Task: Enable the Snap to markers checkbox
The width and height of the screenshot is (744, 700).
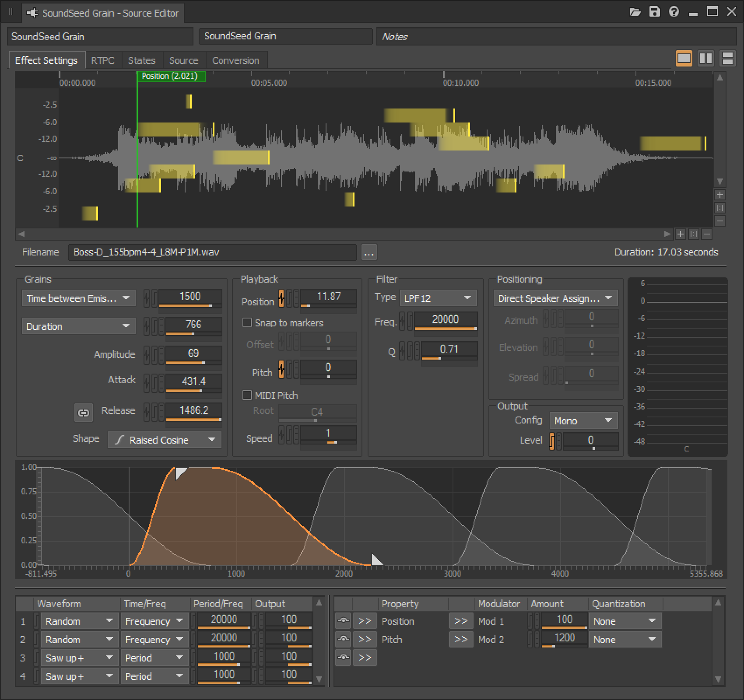Action: click(x=247, y=322)
